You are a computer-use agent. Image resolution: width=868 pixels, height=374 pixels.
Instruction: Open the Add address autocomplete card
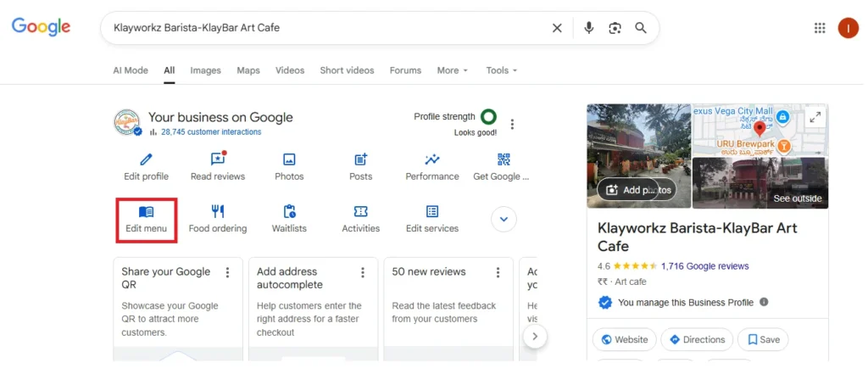tap(314, 309)
